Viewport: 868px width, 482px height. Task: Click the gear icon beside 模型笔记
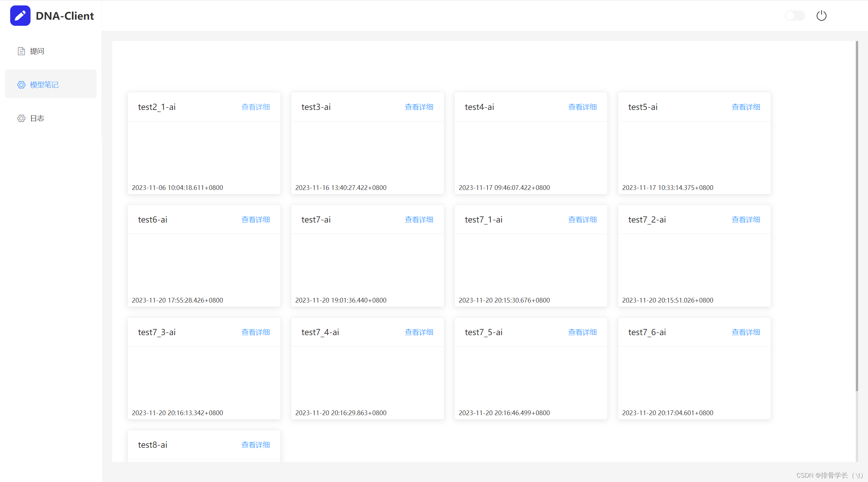pos(21,85)
